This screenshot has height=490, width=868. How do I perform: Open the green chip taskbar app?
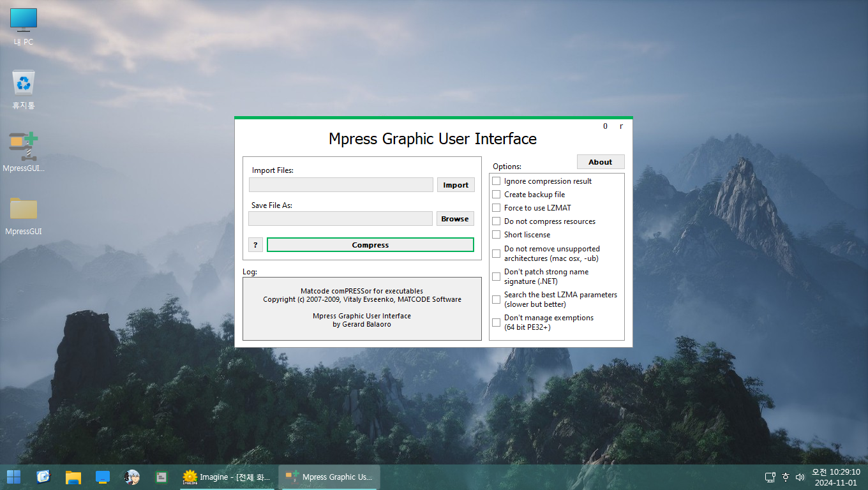[162, 477]
